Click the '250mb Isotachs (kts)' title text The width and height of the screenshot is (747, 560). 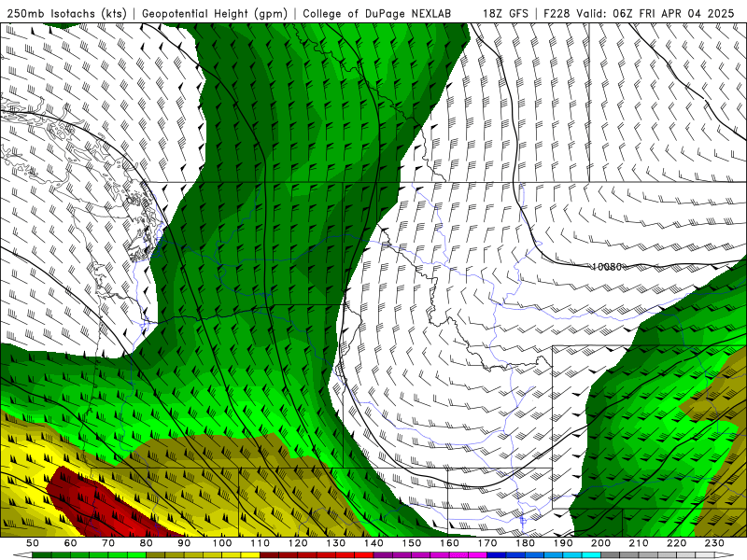[x=67, y=13]
